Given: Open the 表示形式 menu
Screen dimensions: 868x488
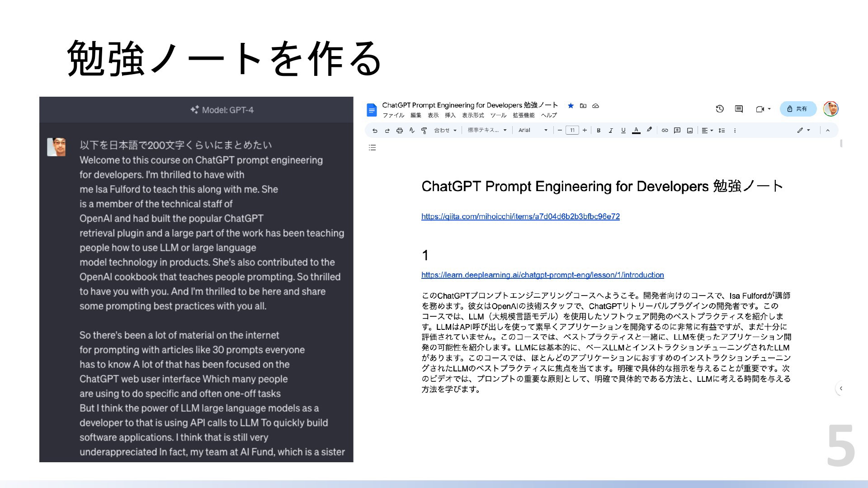Looking at the screenshot, I should tap(473, 116).
